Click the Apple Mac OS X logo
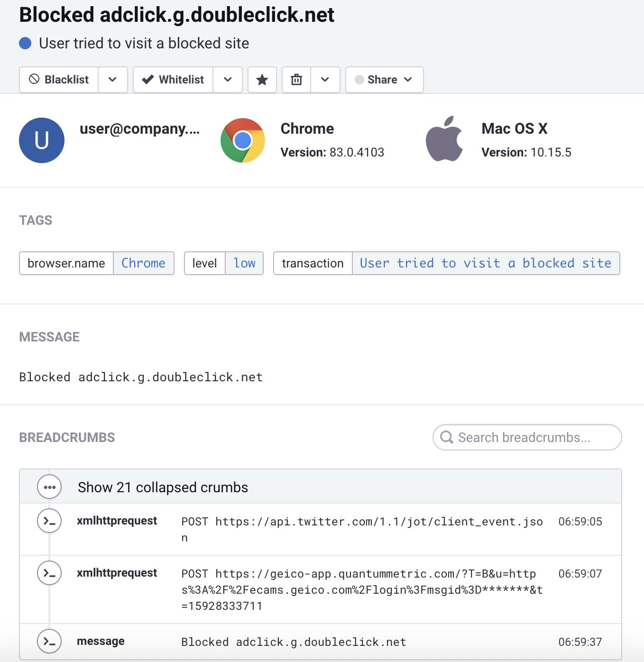 tap(444, 139)
